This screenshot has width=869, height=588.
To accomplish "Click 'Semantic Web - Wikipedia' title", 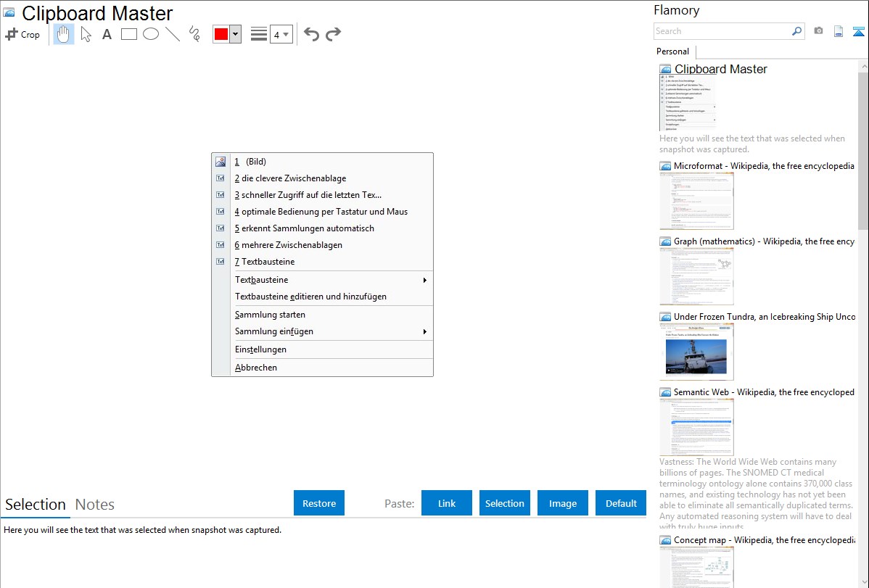I will (x=764, y=392).
